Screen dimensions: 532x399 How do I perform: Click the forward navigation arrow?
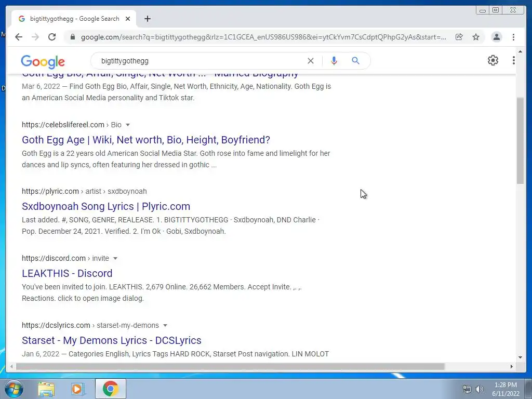[x=35, y=37]
